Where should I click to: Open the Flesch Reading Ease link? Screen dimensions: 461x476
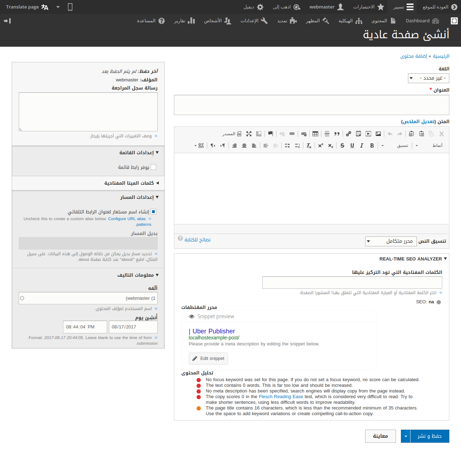tap(281, 396)
